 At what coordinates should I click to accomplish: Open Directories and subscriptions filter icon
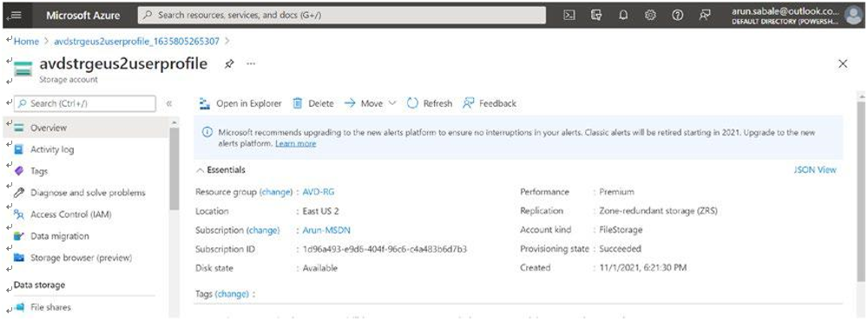click(595, 15)
